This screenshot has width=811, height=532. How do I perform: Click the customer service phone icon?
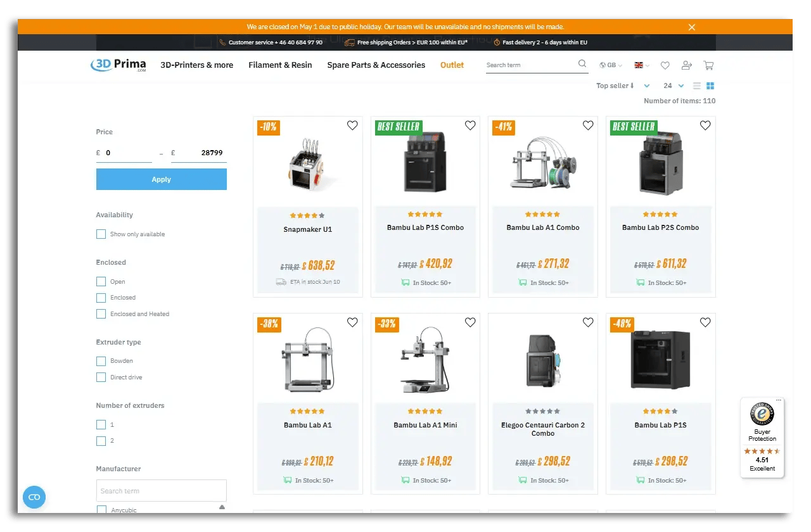click(x=222, y=42)
